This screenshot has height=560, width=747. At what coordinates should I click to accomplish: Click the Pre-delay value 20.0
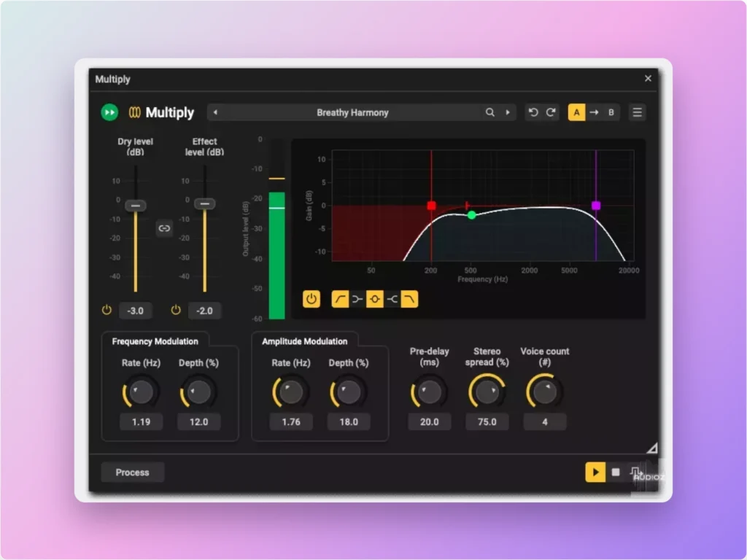pyautogui.click(x=429, y=422)
